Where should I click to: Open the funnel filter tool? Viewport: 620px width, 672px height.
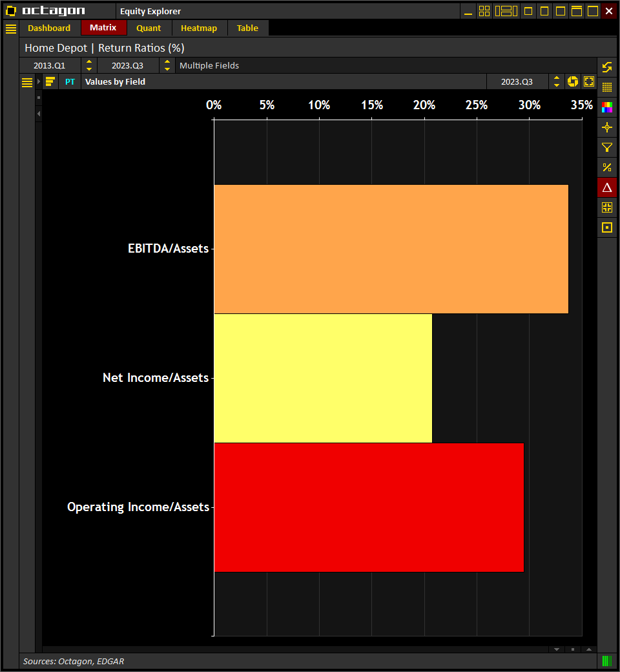coord(606,147)
